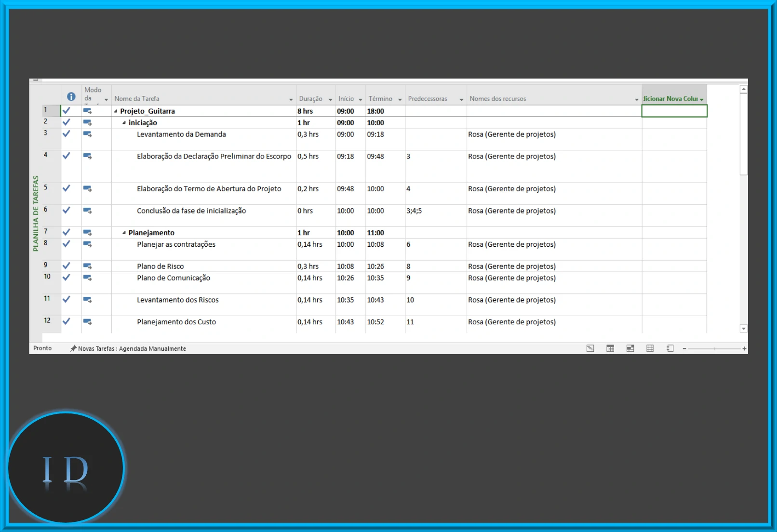Click the Nomes dos recursos column header
Viewport: 777px width, 532px height.
(554, 95)
